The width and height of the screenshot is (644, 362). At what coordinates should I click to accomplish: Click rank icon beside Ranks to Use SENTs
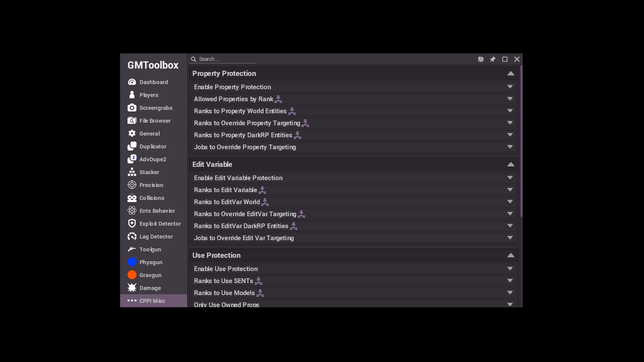[258, 281]
